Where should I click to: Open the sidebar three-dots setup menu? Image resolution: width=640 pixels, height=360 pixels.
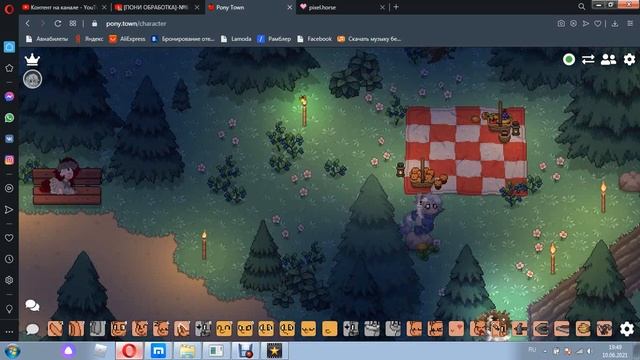(9, 332)
